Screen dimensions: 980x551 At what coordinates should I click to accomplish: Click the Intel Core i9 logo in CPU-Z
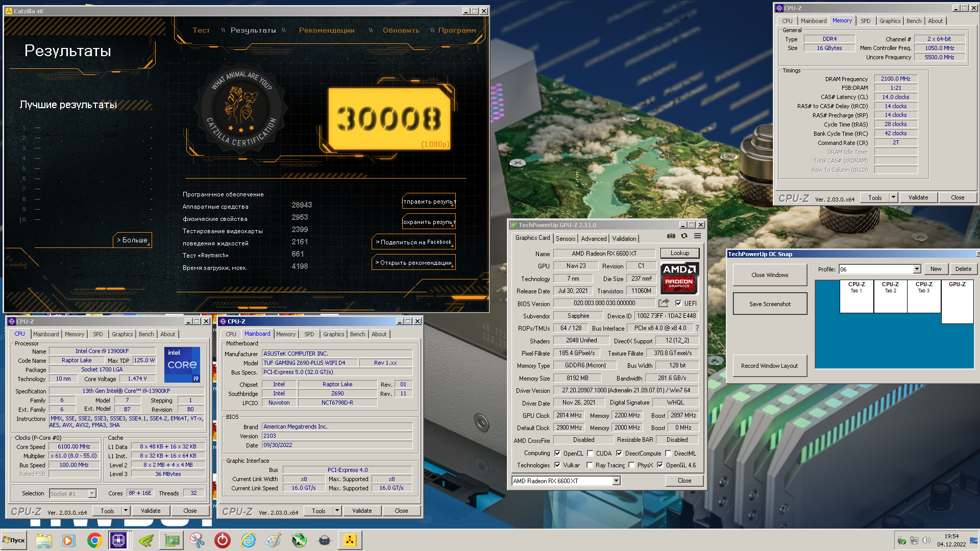point(182,364)
